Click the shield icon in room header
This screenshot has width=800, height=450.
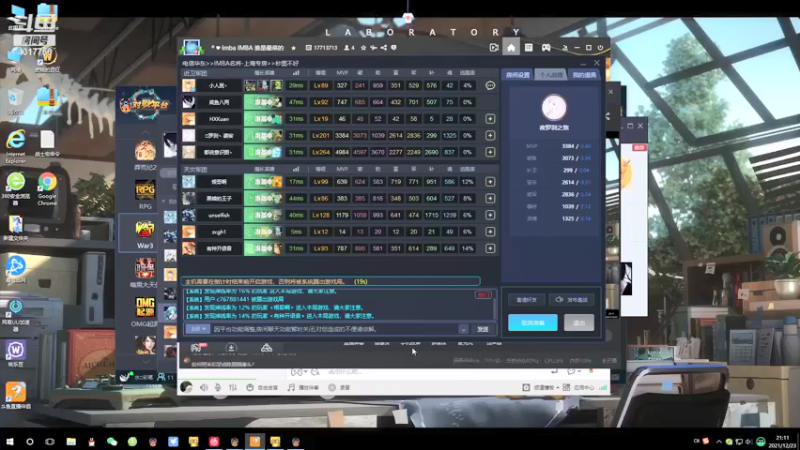click(x=393, y=47)
